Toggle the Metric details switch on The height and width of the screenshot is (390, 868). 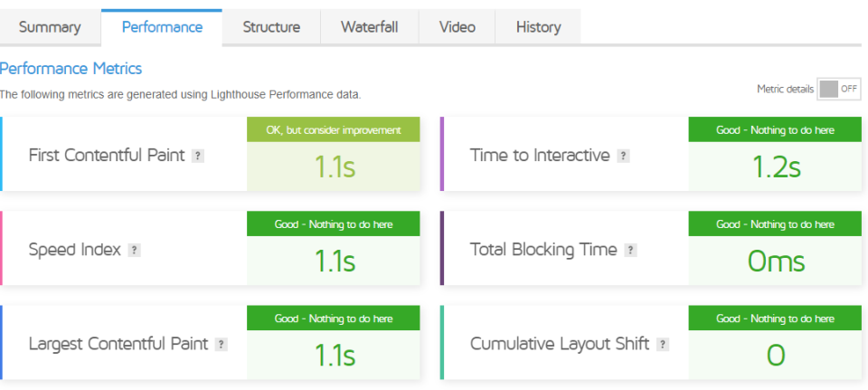coord(839,89)
